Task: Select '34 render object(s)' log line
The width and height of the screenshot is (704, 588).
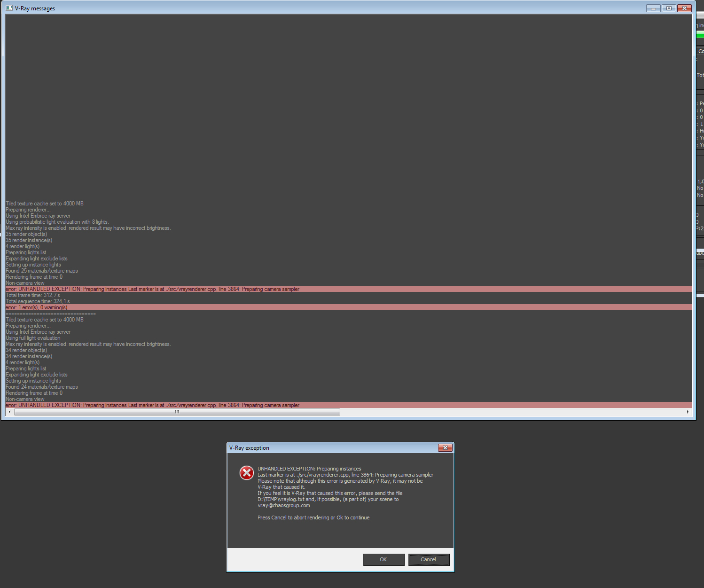Action: click(x=26, y=350)
